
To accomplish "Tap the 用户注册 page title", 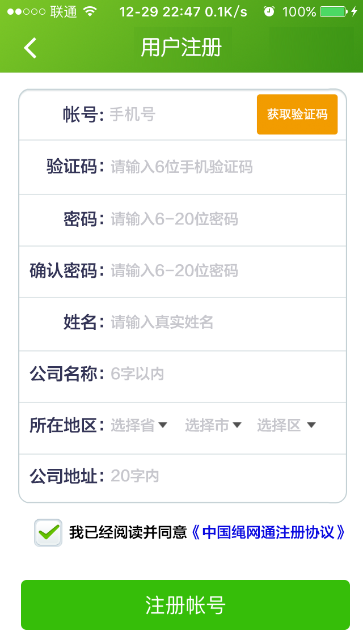I will (x=181, y=48).
